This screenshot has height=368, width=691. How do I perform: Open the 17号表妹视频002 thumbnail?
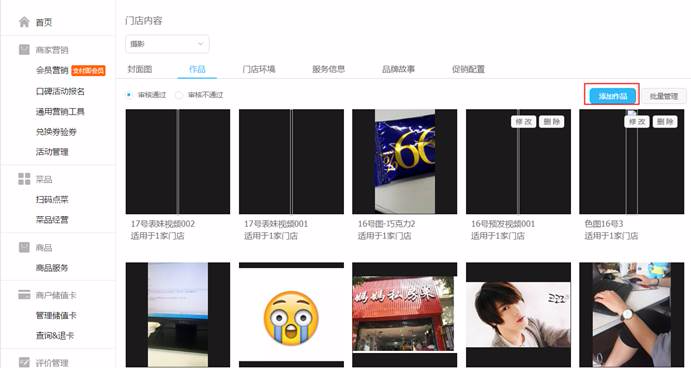(178, 162)
